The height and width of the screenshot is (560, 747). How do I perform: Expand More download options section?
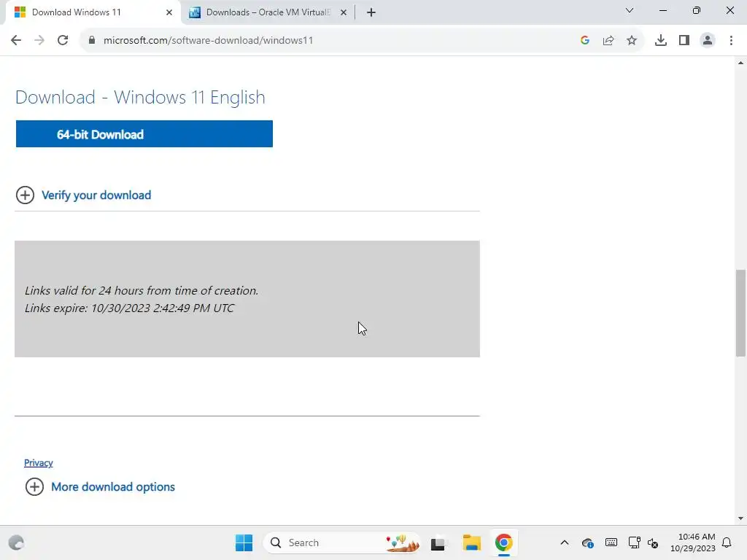tap(100, 486)
